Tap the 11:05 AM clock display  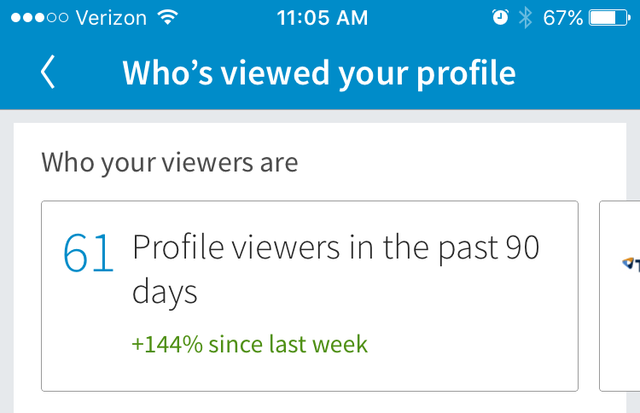coord(322,18)
